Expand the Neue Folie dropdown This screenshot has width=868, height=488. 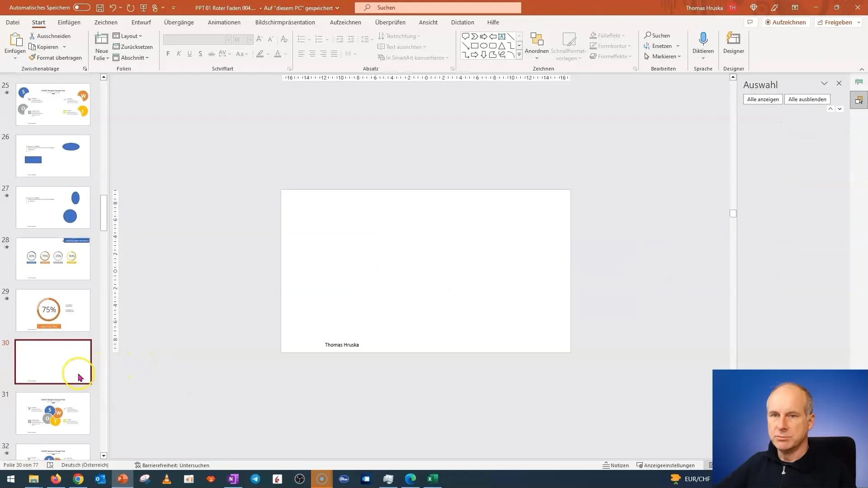107,58
